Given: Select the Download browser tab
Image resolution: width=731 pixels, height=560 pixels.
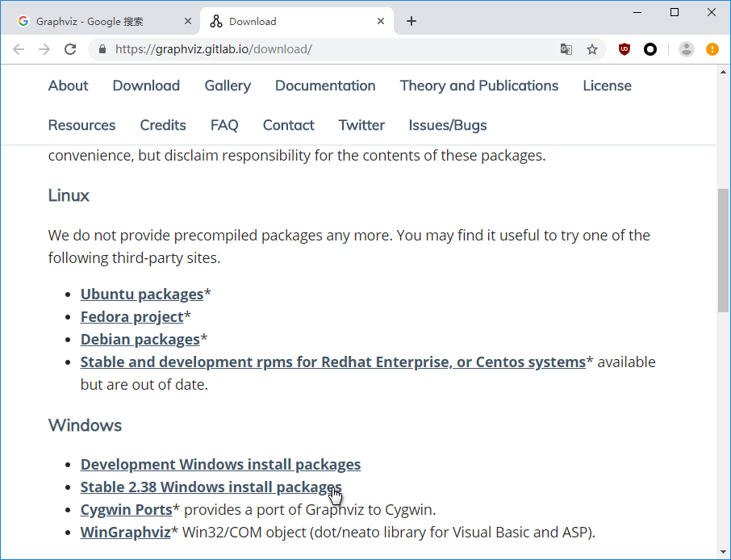Looking at the screenshot, I should coord(296,21).
